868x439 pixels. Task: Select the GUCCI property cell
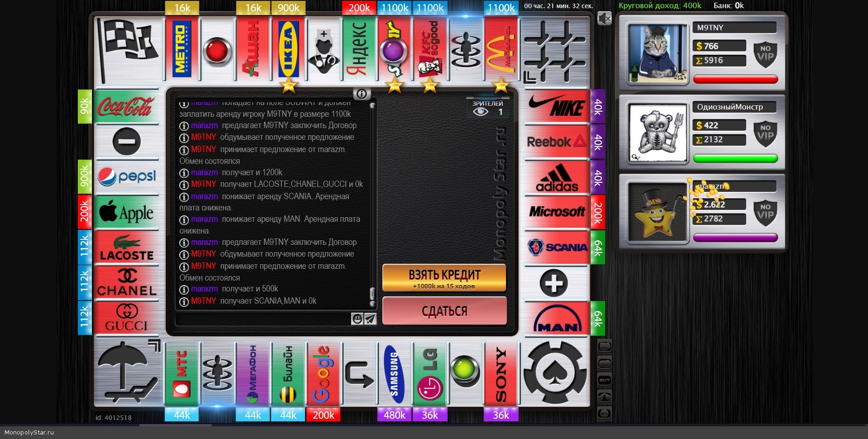(127, 318)
